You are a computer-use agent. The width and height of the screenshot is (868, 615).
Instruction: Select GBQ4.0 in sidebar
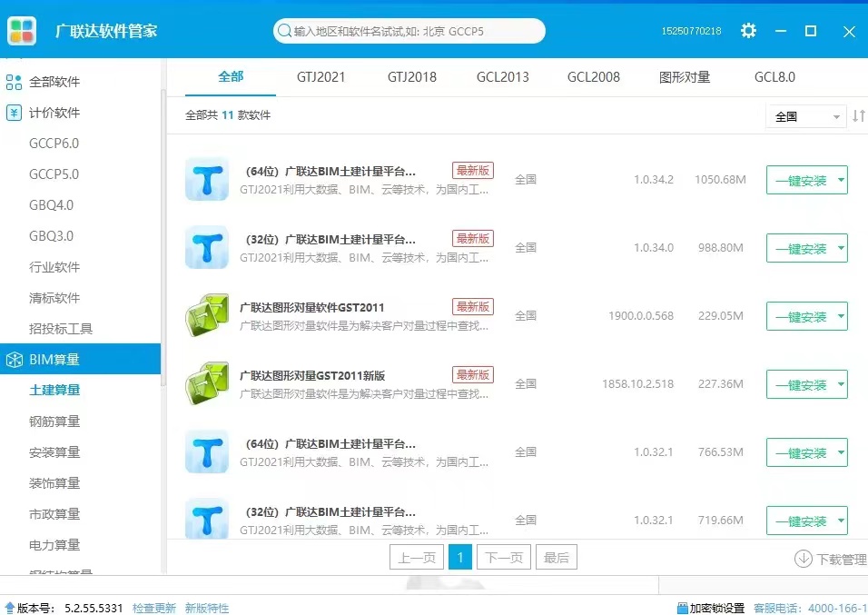(51, 205)
